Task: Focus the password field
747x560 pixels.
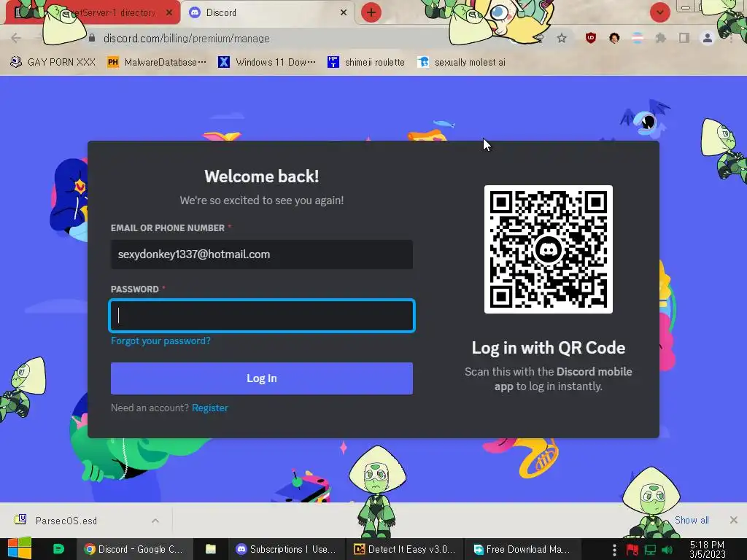Action: pyautogui.click(x=262, y=315)
